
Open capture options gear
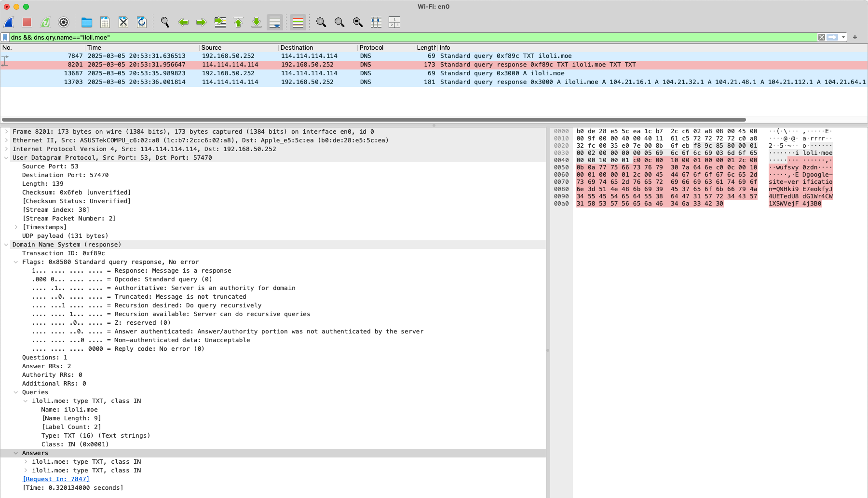coord(64,22)
